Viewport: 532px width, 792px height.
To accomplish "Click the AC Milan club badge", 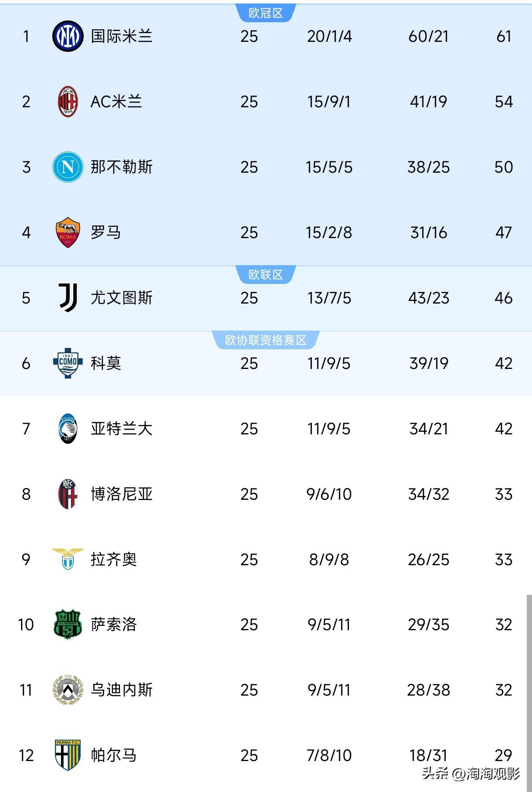I will 68,102.
